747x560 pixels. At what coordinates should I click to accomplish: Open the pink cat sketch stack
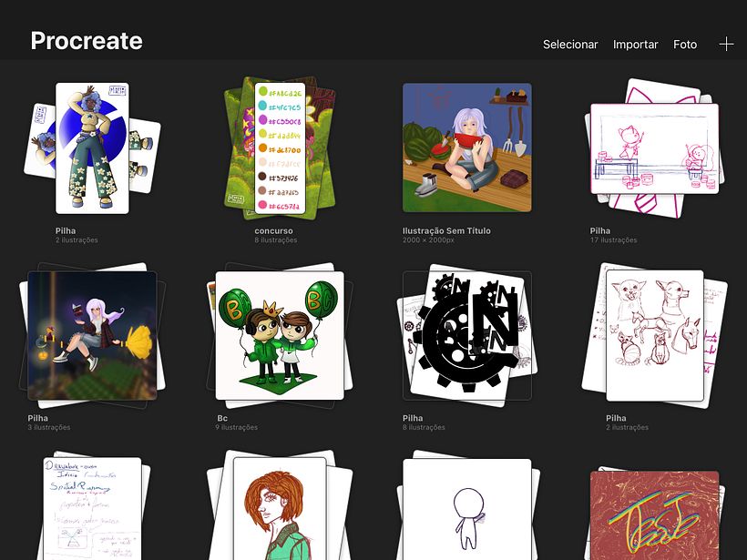[x=654, y=148]
